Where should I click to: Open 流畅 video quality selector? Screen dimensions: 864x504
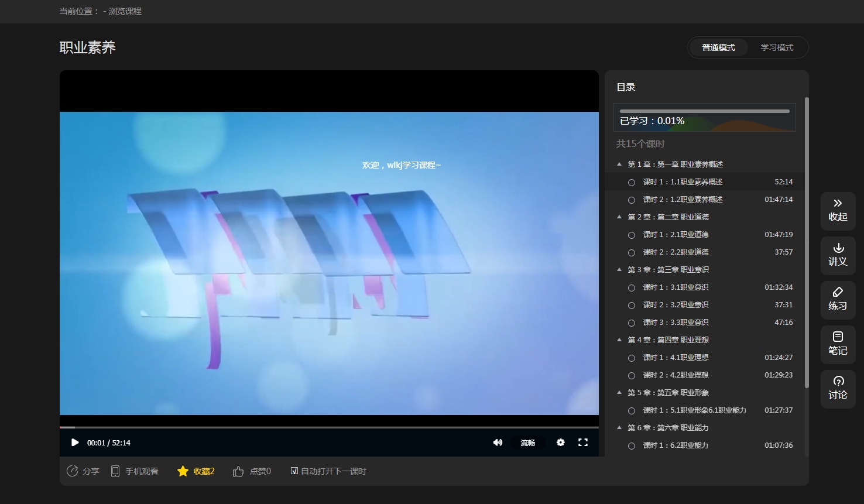coord(528,443)
